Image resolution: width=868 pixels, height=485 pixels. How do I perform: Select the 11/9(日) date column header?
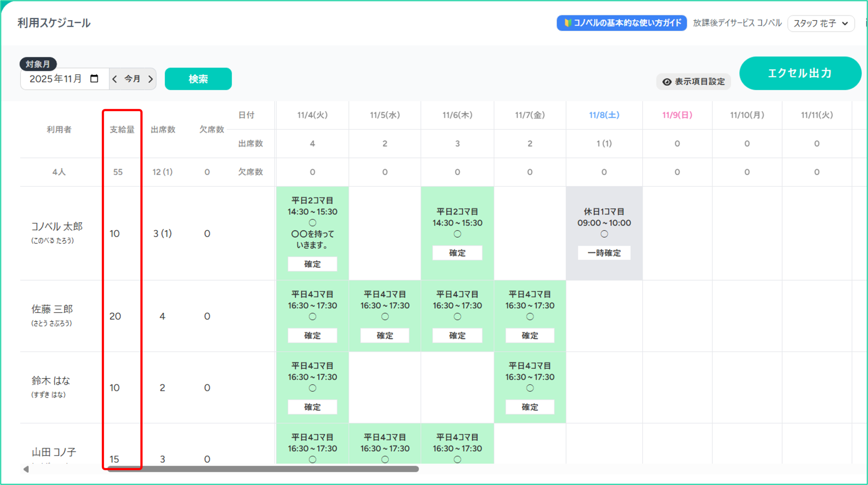[677, 115]
